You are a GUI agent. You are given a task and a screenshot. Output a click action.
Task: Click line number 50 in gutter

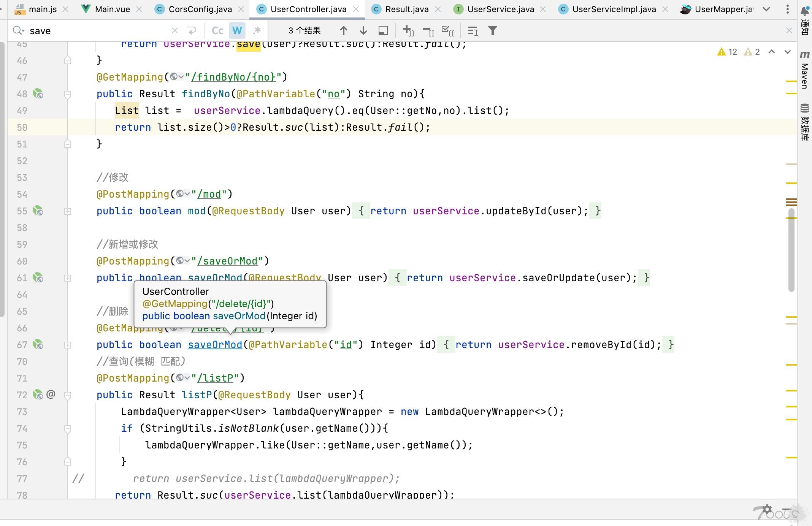click(22, 127)
